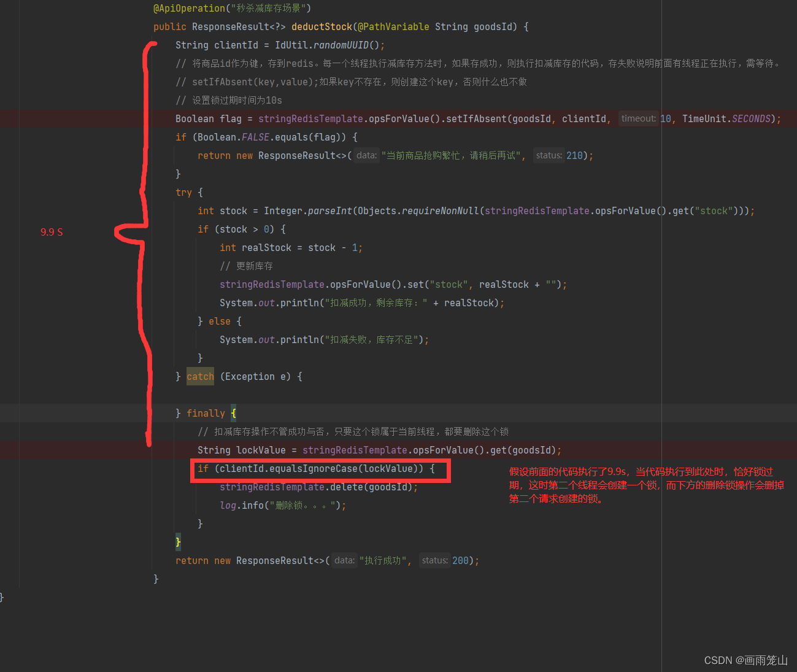797x672 pixels.
Task: Click the comment starting "setIfAbsent(key,value)"
Action: pos(352,82)
